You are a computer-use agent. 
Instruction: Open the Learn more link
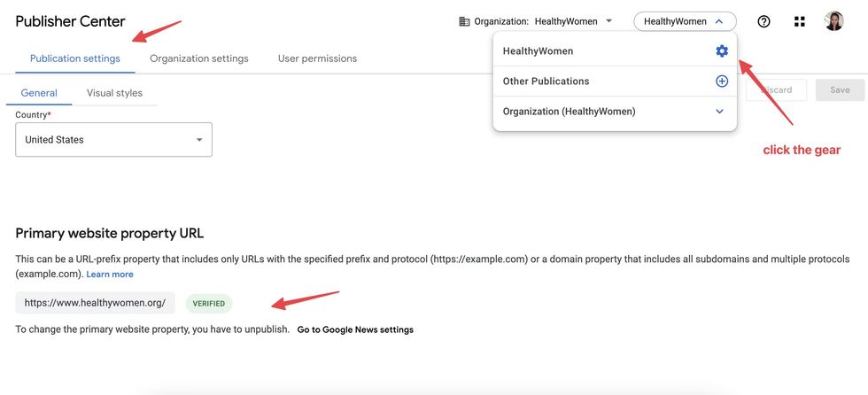click(x=110, y=274)
